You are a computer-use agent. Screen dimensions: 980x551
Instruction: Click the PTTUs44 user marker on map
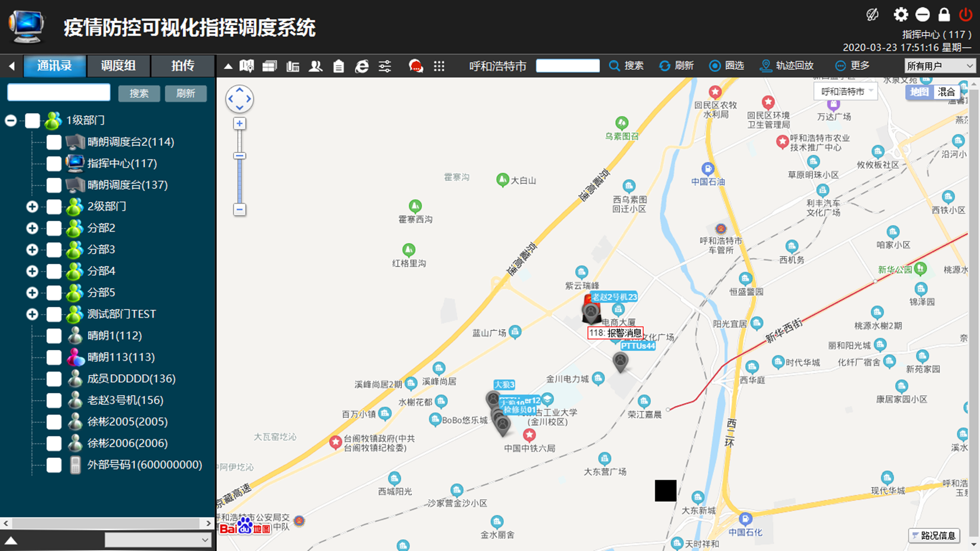point(621,361)
